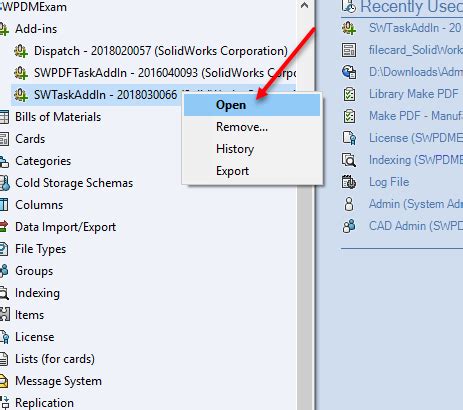Open the Recently Used SWTaskAddIn link
463x410 pixels.
click(416, 28)
